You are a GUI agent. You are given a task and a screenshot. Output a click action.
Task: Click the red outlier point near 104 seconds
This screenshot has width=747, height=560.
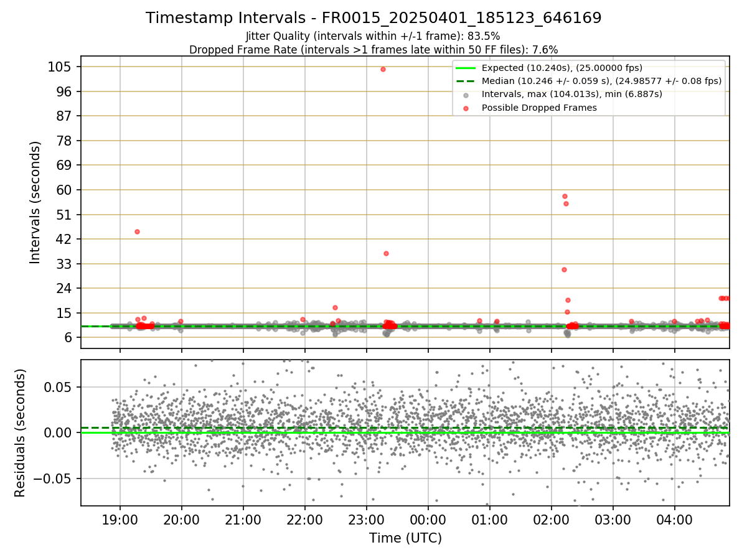pos(383,69)
